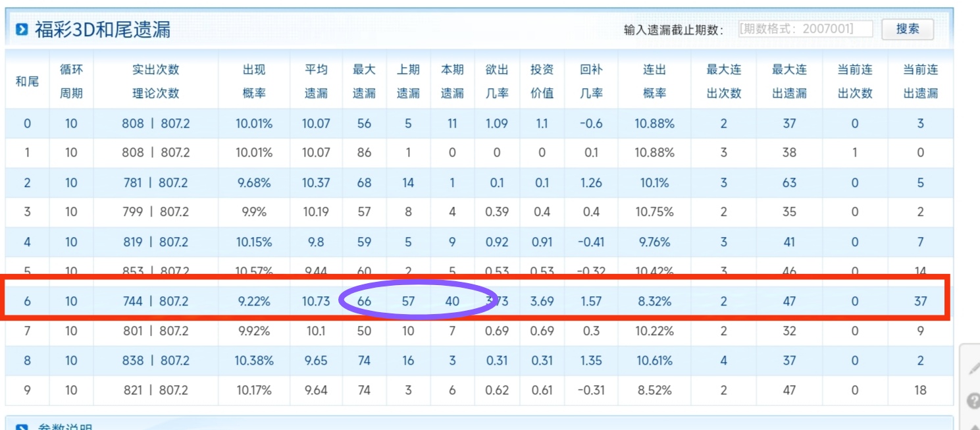The image size is (980, 430).
Task: Click the 本期遗漏 column header
Action: coord(452,81)
